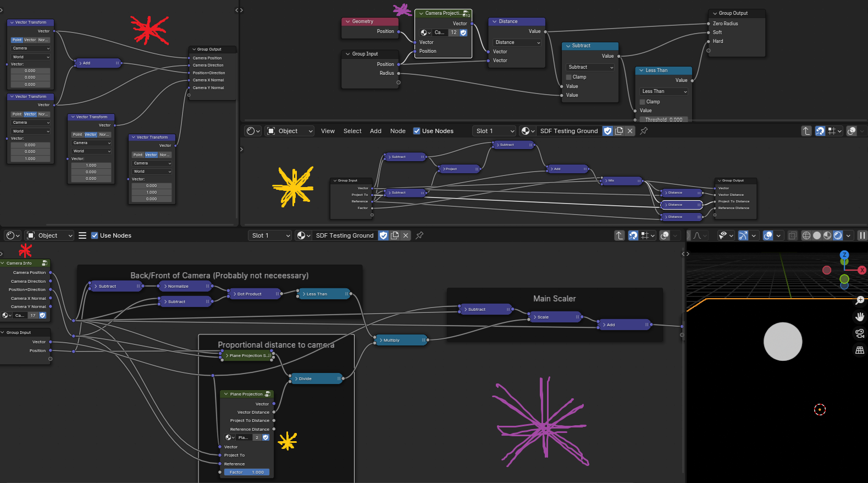Unlink SDF Testing Ground in bottom editor header

(406, 235)
